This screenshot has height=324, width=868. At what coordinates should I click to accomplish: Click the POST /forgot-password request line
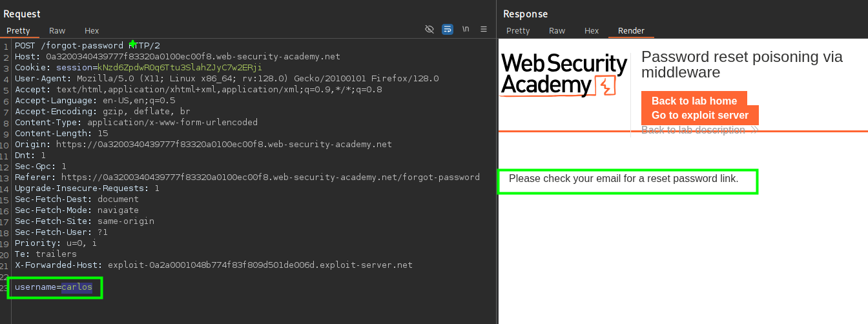point(87,45)
